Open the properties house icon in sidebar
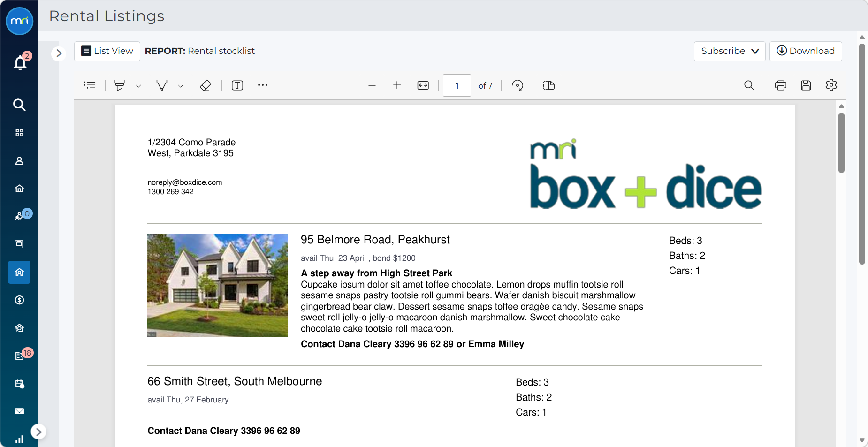 click(x=19, y=189)
